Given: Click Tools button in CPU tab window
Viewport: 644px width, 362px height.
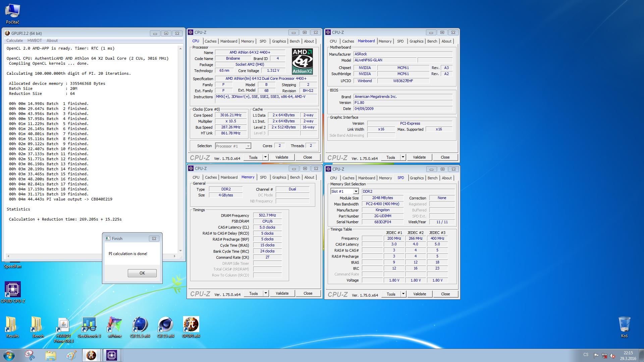Looking at the screenshot, I should [253, 157].
